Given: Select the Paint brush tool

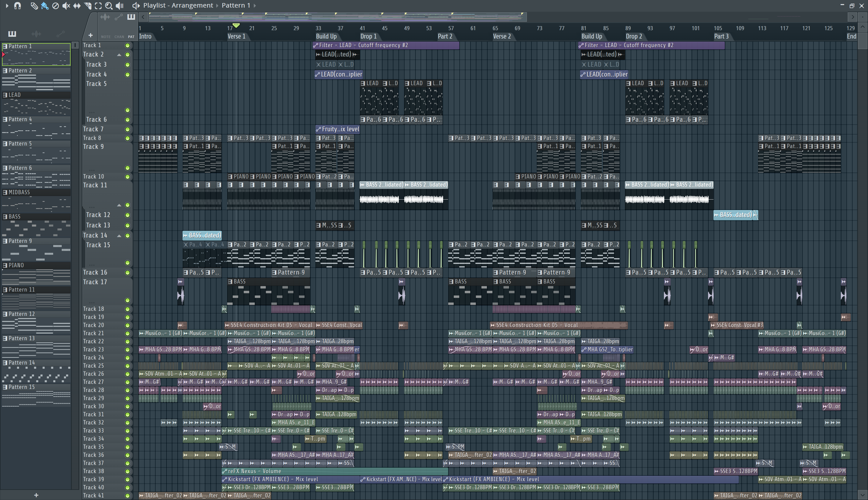Looking at the screenshot, I should coord(45,6).
